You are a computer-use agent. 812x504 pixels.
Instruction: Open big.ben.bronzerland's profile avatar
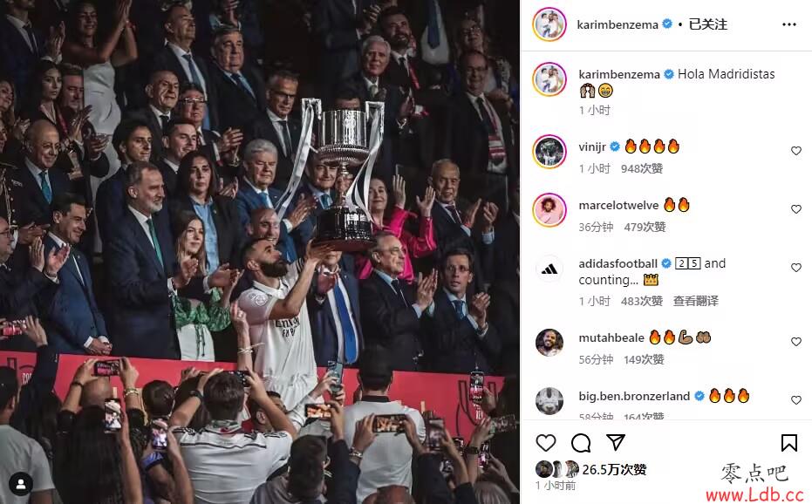point(549,401)
